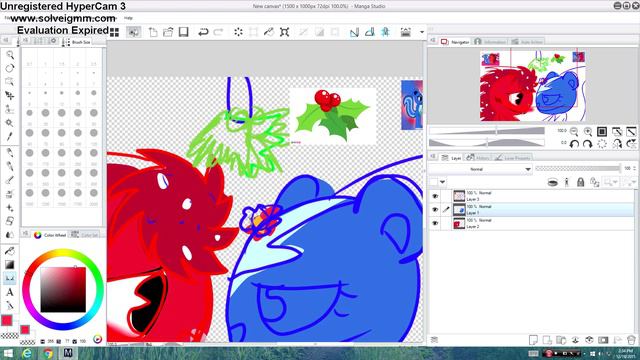Select the Eyedropper tool

click(10, 136)
